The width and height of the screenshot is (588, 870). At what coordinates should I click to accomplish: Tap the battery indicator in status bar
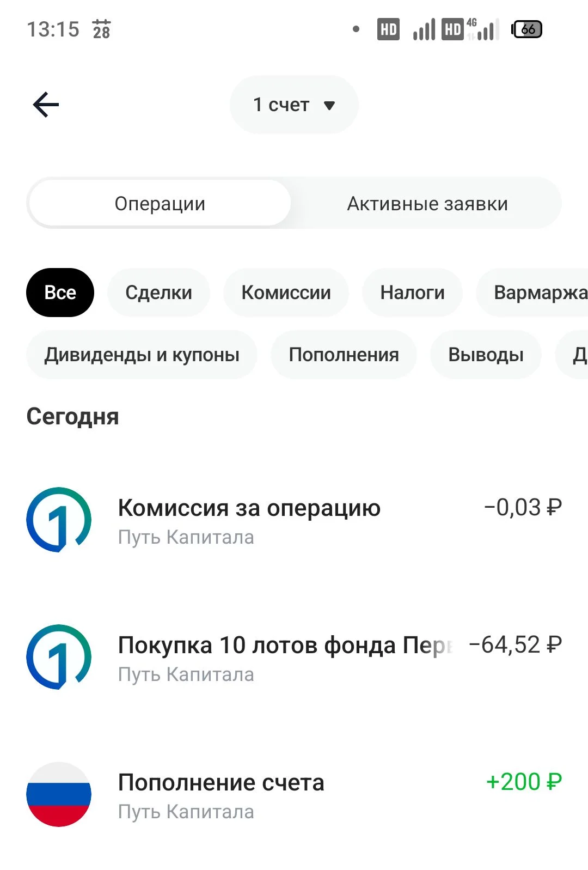tap(526, 29)
